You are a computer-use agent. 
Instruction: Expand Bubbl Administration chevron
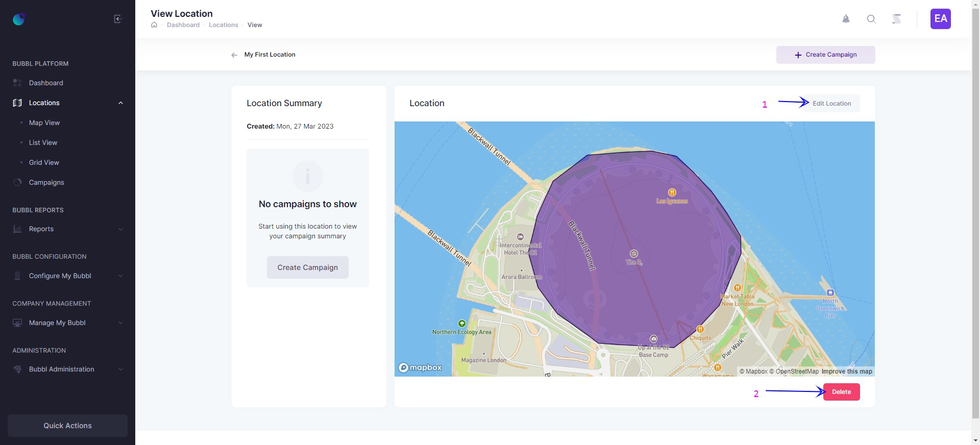tap(121, 369)
